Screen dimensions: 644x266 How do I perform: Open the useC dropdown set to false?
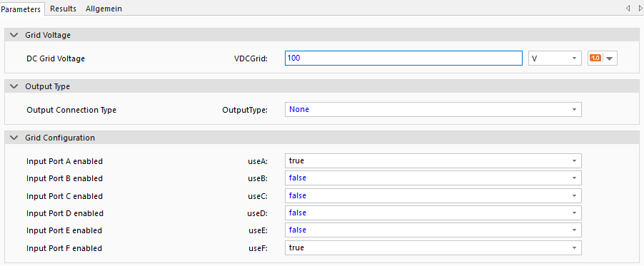tap(433, 196)
